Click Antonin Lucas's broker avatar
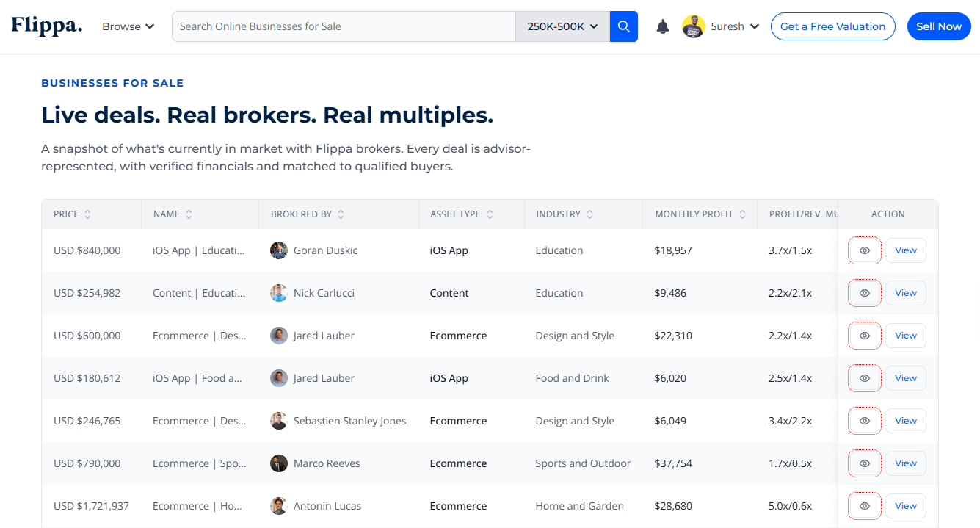This screenshot has width=980, height=528. 279,506
